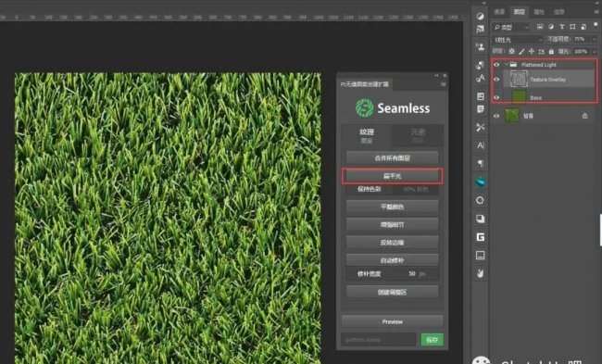
Task: Open the Paragraph panel pilcrow icon
Action: tap(481, 163)
